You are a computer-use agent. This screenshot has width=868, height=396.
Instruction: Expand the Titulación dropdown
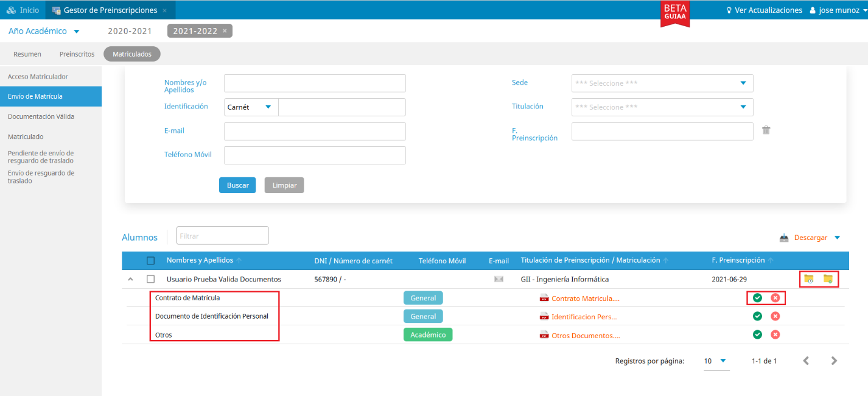click(x=662, y=107)
